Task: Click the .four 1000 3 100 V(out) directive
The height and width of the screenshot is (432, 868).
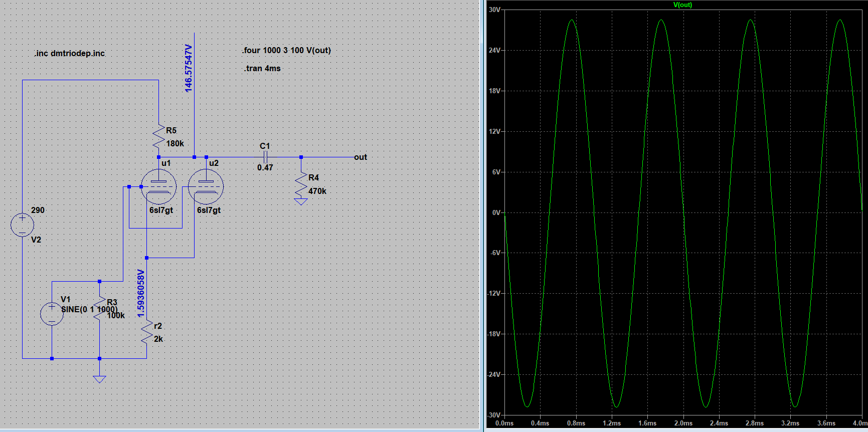Action: click(286, 51)
